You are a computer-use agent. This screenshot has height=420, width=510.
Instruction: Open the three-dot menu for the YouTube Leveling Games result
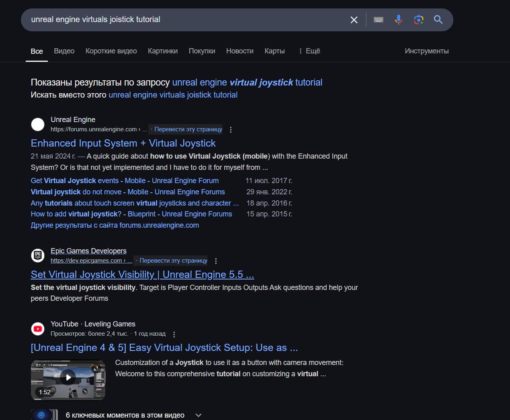(x=174, y=334)
